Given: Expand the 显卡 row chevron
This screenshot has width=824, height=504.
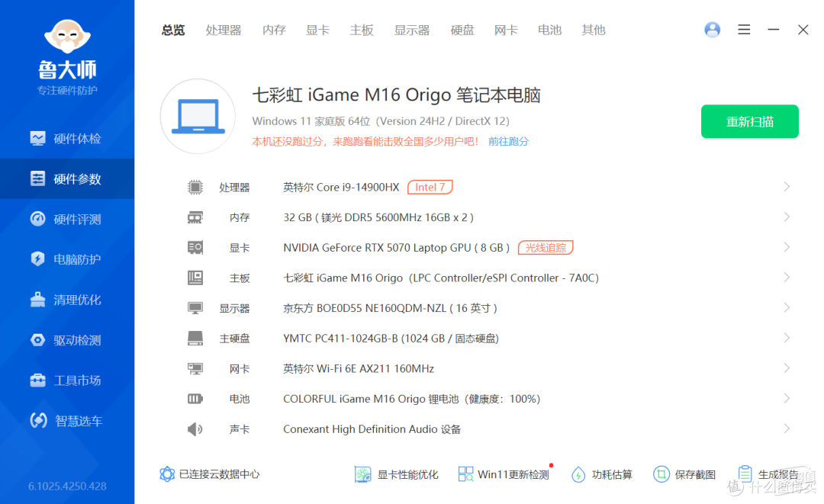Looking at the screenshot, I should click(787, 247).
